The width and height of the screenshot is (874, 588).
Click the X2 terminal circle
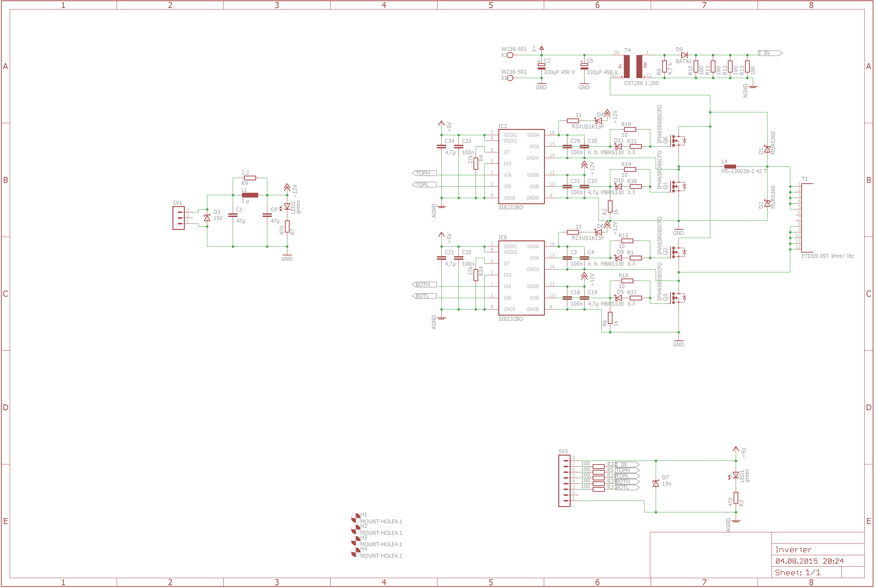[x=510, y=55]
